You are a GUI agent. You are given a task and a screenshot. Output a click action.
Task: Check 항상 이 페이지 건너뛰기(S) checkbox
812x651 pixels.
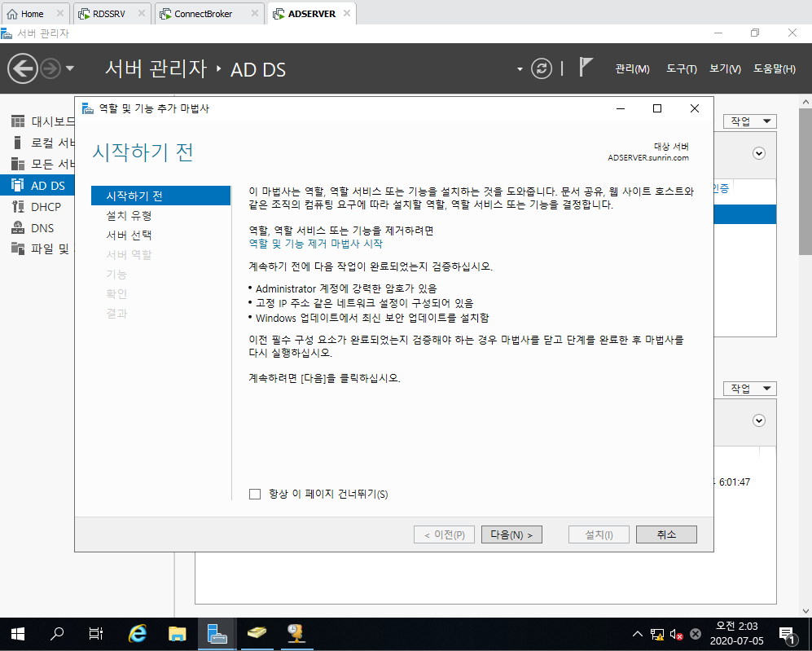(x=255, y=494)
